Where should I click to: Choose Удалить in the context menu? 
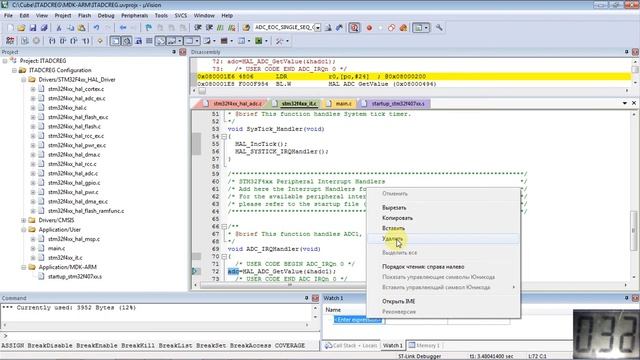coord(444,239)
